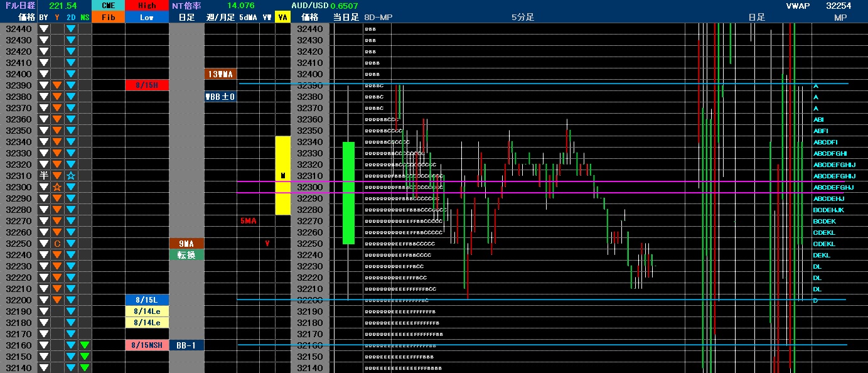Select the CME header cell

(x=108, y=6)
